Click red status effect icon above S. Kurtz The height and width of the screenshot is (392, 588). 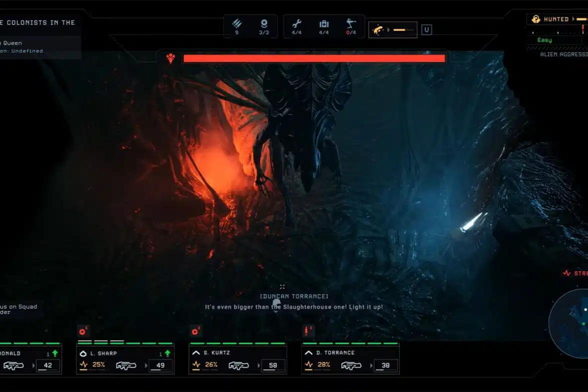[196, 331]
